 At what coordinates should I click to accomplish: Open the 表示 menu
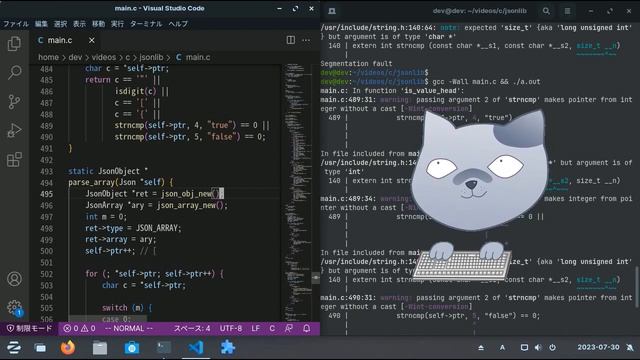(79, 24)
